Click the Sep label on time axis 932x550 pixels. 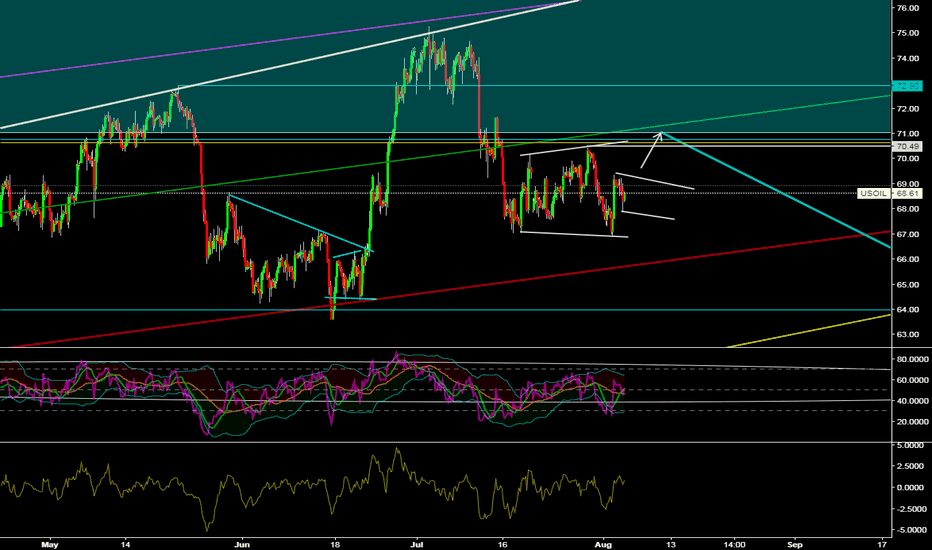coord(795,544)
